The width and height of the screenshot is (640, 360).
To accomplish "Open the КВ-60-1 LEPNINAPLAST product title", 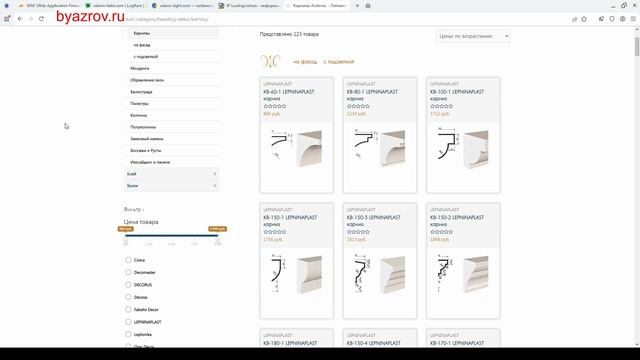I will [x=289, y=95].
